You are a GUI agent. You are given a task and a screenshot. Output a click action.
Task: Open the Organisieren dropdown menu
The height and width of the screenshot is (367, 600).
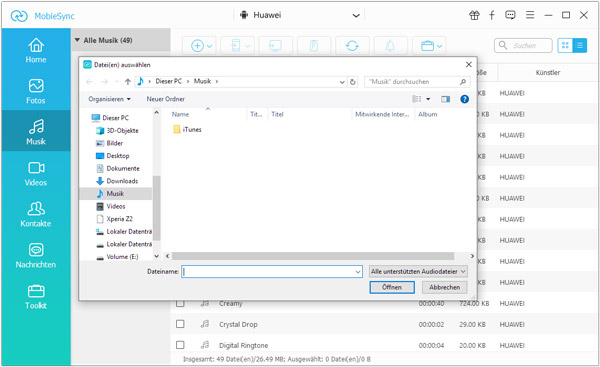point(109,99)
